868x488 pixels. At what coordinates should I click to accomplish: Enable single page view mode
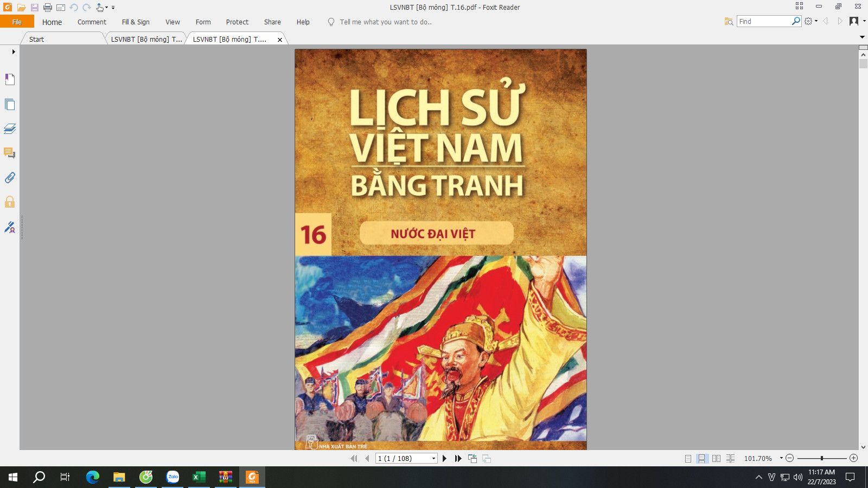688,459
